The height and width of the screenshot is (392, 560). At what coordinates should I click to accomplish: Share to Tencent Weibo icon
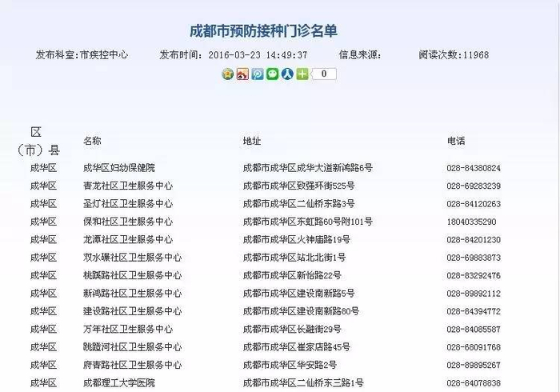coord(258,74)
